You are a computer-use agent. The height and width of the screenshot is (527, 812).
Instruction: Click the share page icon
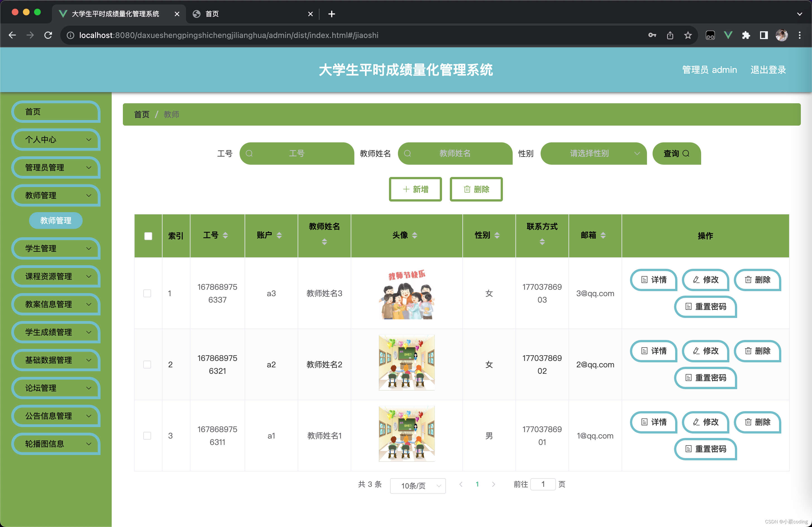[670, 35]
